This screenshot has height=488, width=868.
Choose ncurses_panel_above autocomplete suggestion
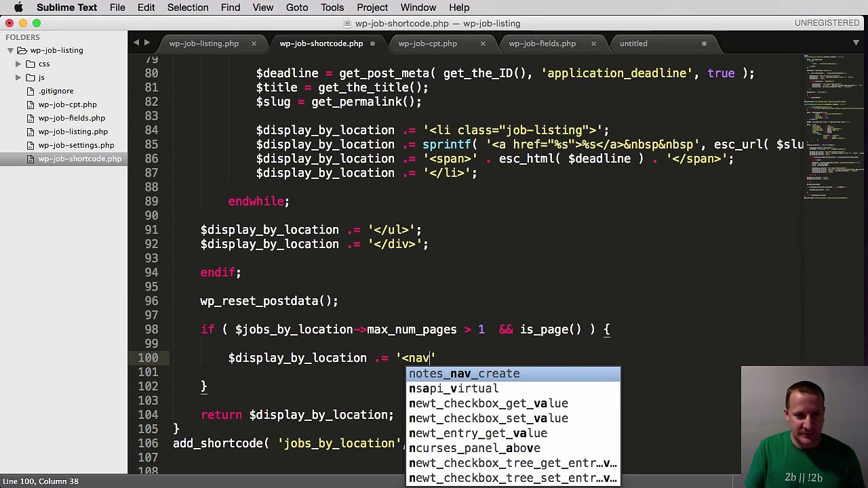[x=513, y=448]
